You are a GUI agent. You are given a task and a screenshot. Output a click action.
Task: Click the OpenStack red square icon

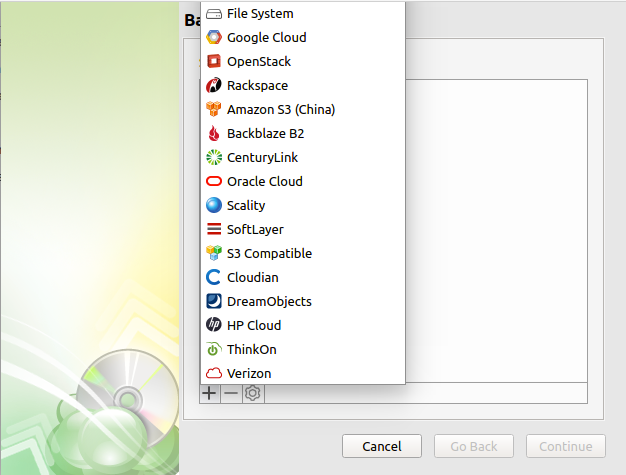click(x=213, y=62)
